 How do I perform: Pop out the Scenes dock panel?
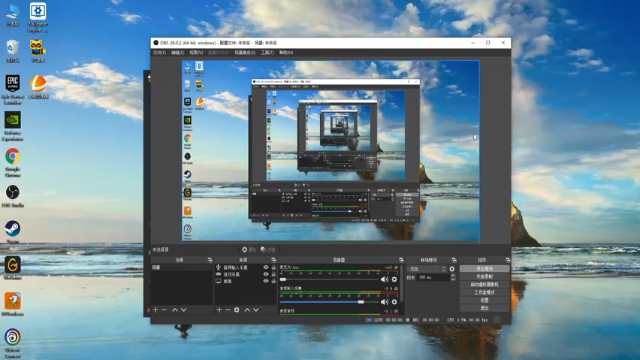coord(210,260)
